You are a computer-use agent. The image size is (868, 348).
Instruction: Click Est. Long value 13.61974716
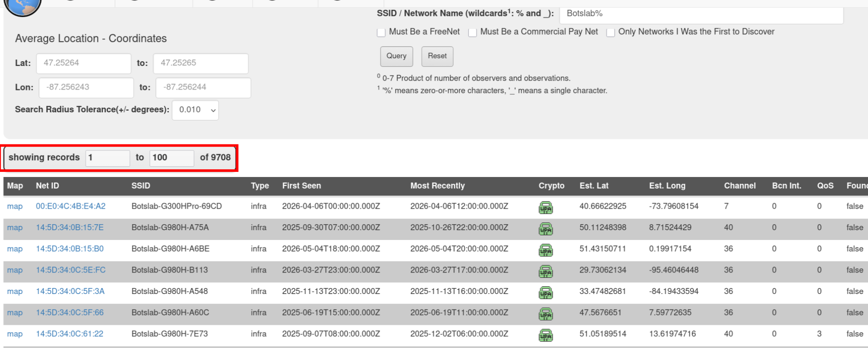point(672,334)
